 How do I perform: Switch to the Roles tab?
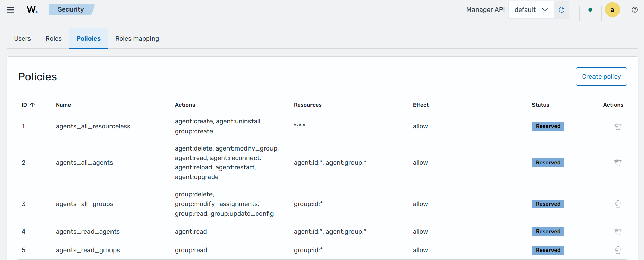[54, 39]
